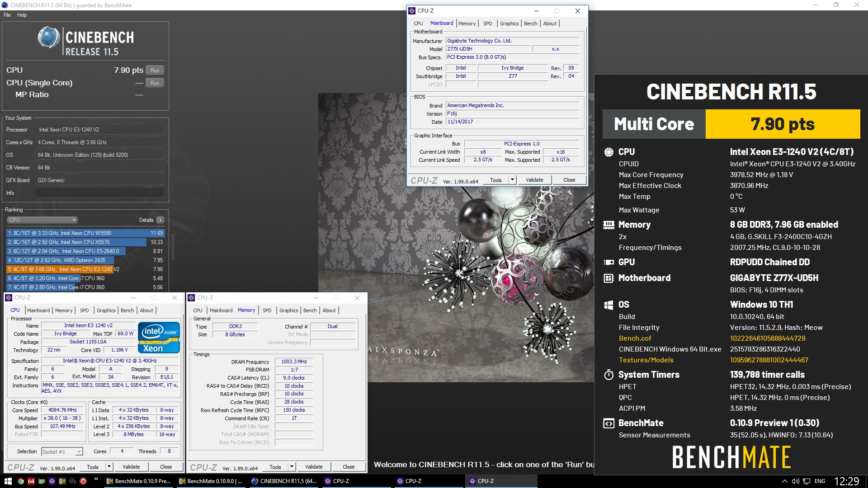Open the 12:29 clock flyout
Viewport: 868px width, 488px height.
click(x=846, y=481)
